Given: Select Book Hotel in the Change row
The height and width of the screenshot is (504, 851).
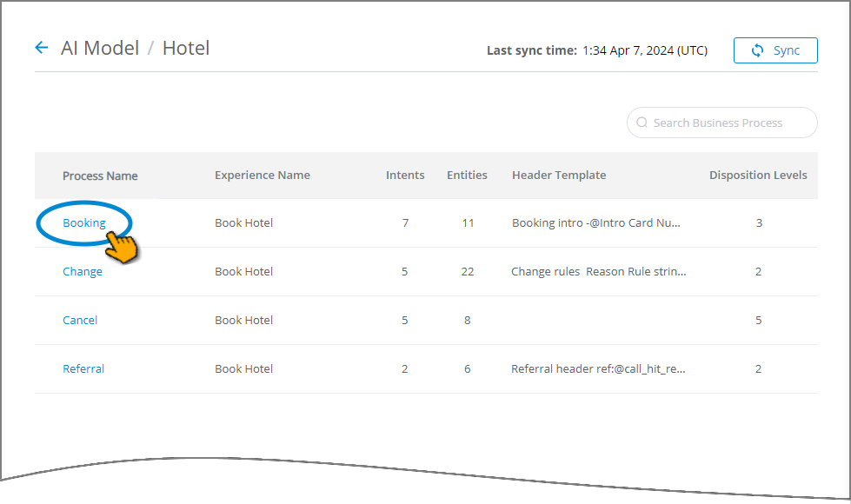Looking at the screenshot, I should (x=243, y=272).
